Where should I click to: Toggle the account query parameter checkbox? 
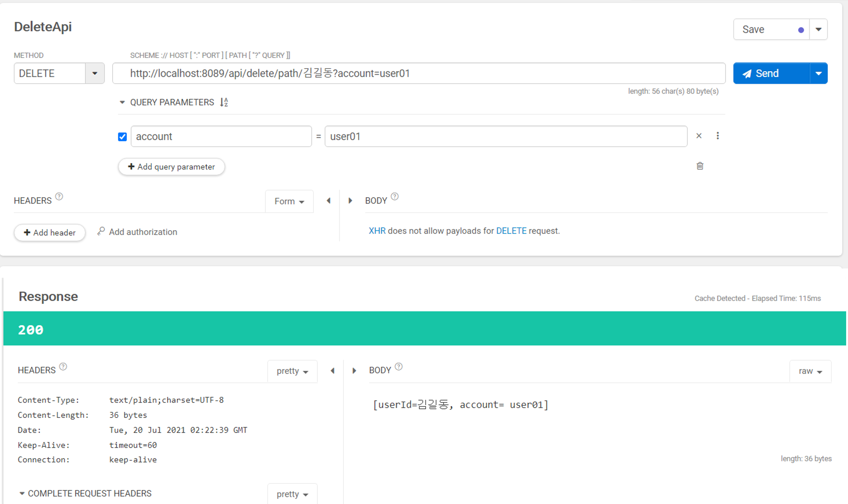[x=122, y=136]
